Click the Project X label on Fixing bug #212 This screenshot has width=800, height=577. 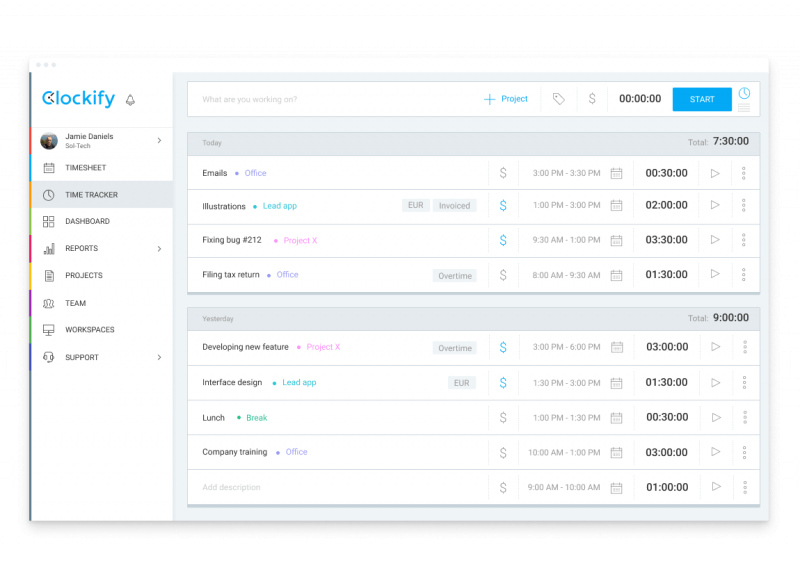tap(300, 240)
